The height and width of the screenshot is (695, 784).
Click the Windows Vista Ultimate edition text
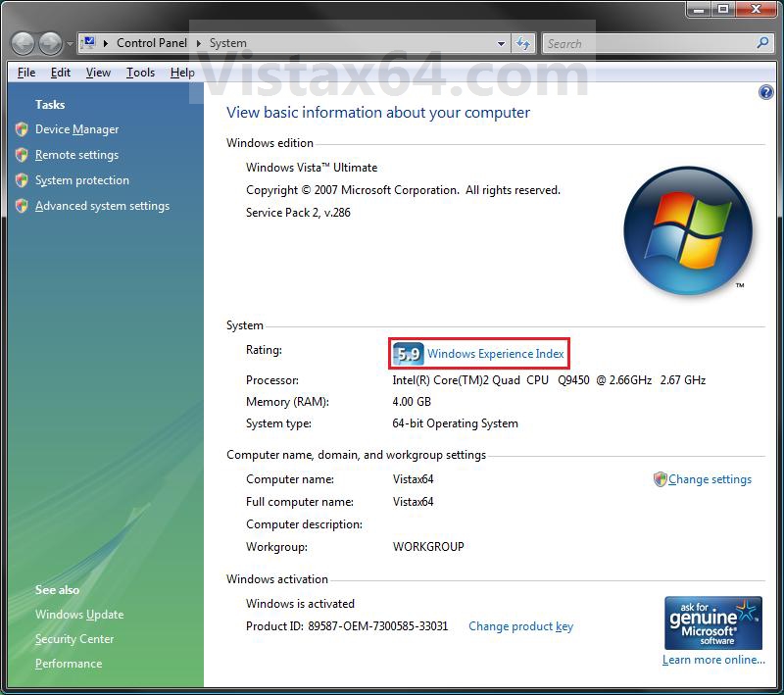(312, 168)
